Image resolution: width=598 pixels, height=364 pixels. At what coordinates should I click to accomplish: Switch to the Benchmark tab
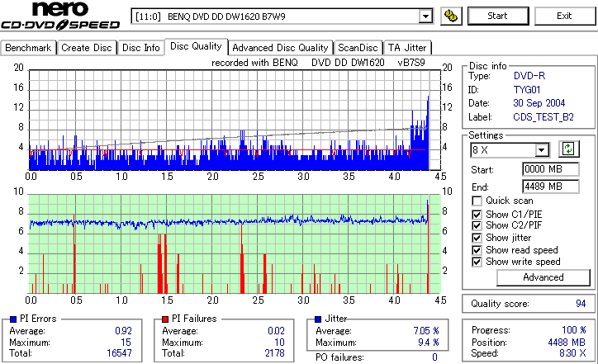[x=28, y=48]
